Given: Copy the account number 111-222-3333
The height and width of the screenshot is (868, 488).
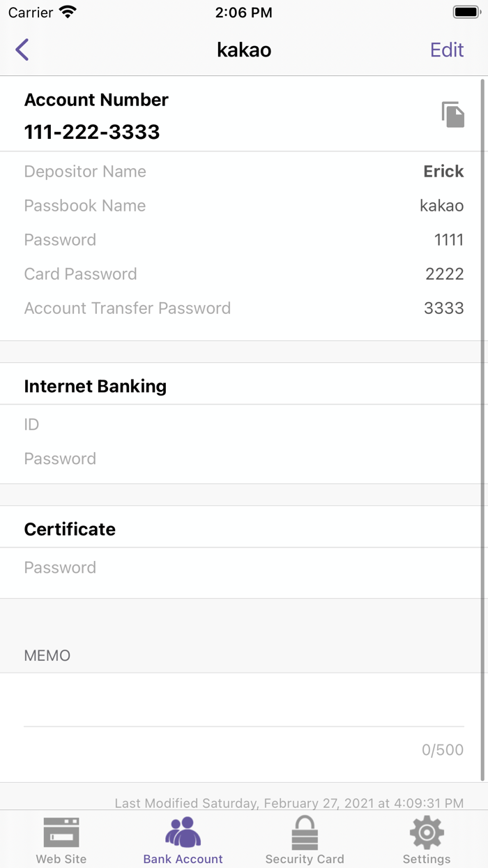Looking at the screenshot, I should point(453,116).
